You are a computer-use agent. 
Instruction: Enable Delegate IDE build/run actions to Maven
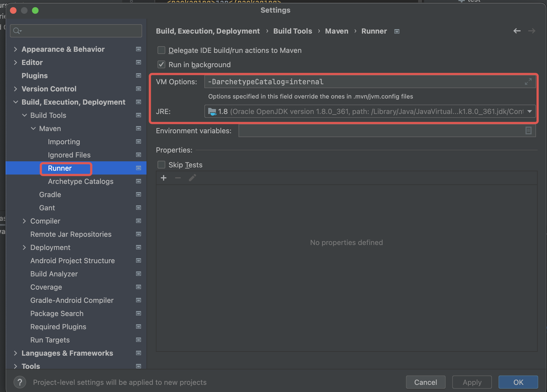[x=161, y=50]
